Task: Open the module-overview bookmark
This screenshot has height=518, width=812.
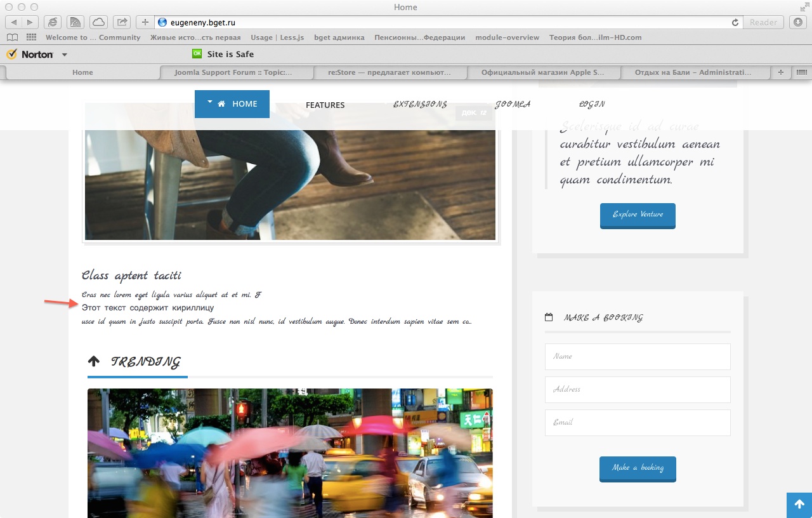Action: 507,37
